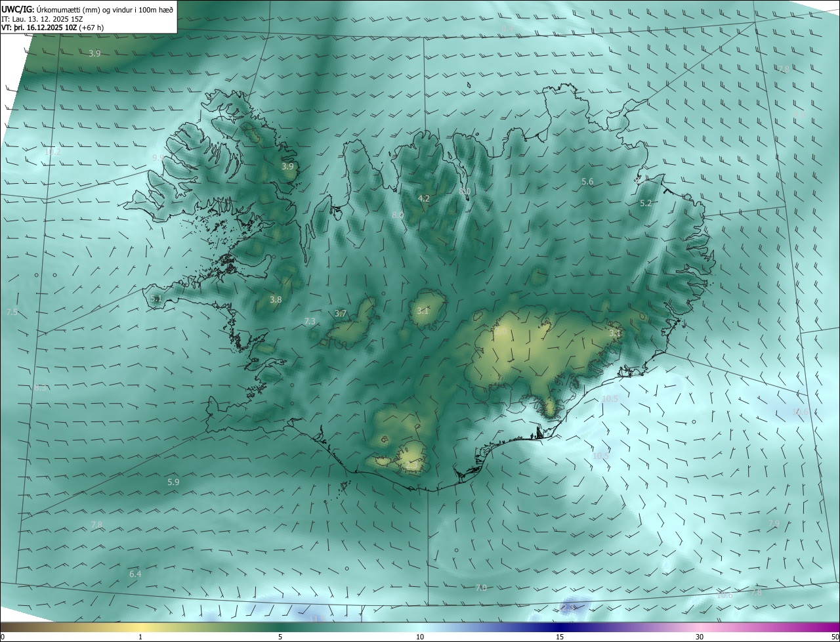Screen dimensions: 840x642
Task: Click the 7.5 value at the left map edge
Action: pos(12,312)
